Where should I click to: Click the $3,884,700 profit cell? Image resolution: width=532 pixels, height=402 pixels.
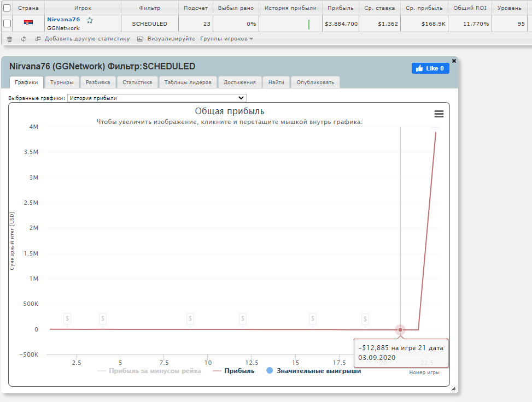pos(341,23)
